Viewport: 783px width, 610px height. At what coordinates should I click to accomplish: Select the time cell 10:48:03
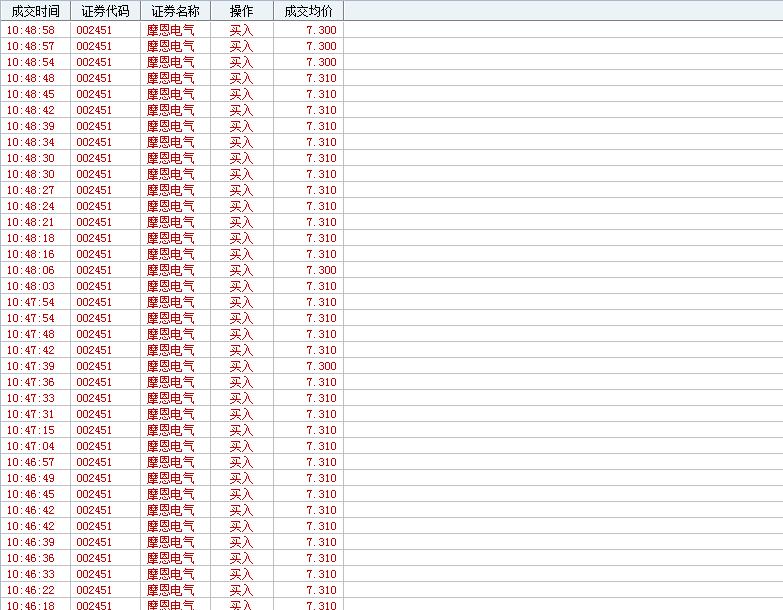click(30, 286)
